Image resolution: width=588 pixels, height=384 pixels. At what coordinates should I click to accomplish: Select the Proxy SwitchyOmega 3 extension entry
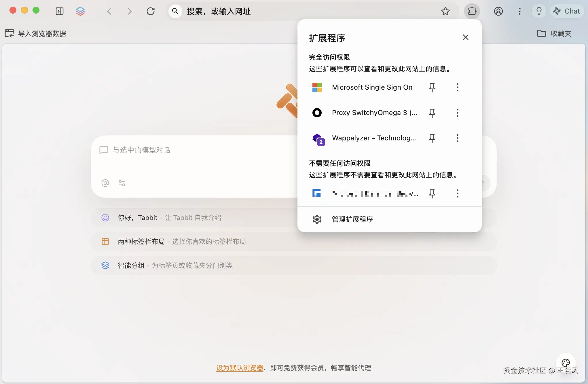[374, 113]
